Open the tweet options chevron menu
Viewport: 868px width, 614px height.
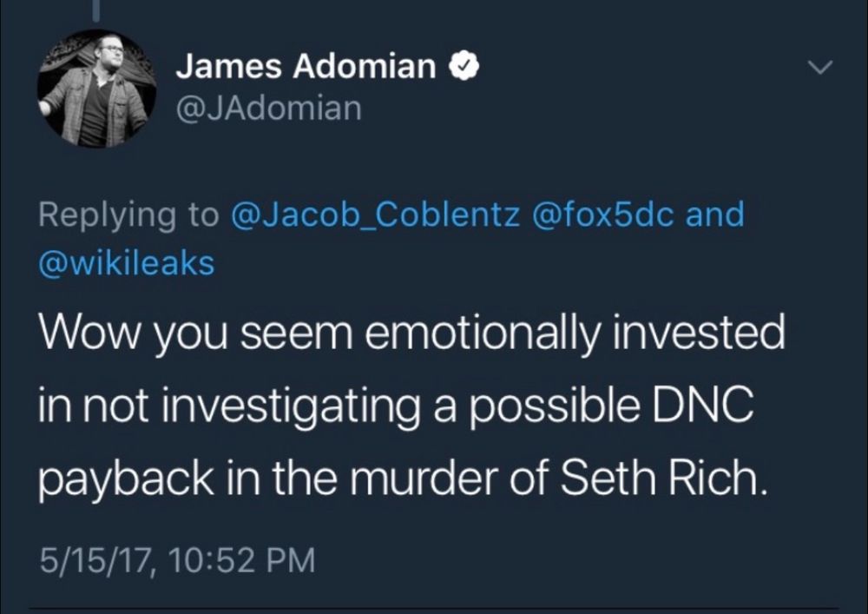[x=820, y=68]
